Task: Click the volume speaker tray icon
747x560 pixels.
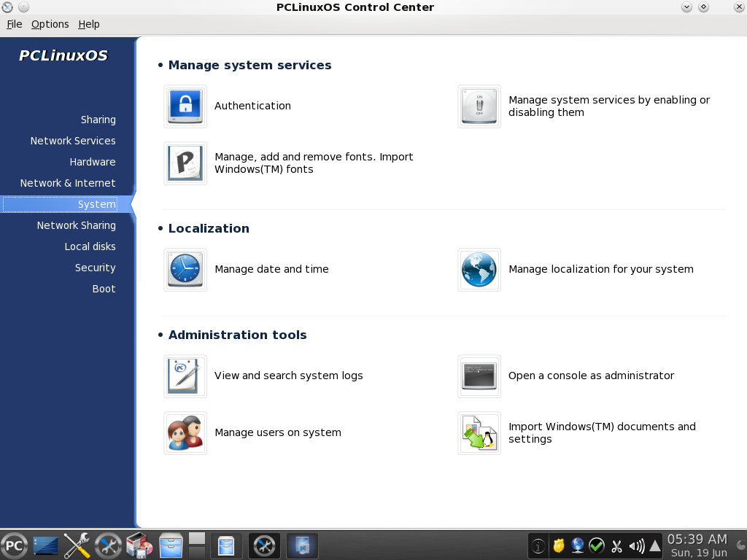Action: coord(636,545)
